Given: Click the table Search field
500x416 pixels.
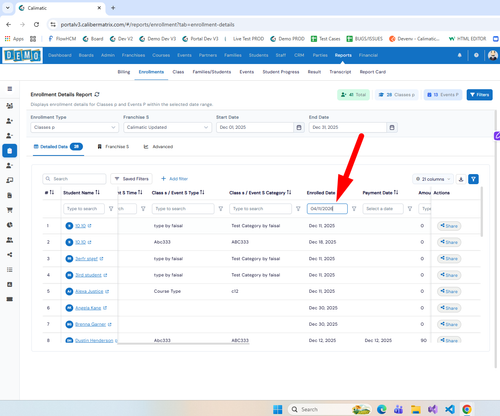Looking at the screenshot, I should pyautogui.click(x=74, y=179).
